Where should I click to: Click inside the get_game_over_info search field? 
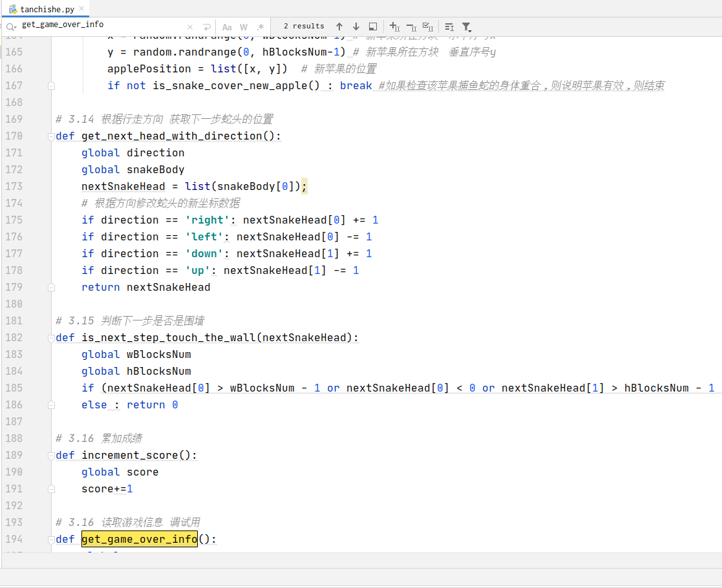[x=101, y=25]
